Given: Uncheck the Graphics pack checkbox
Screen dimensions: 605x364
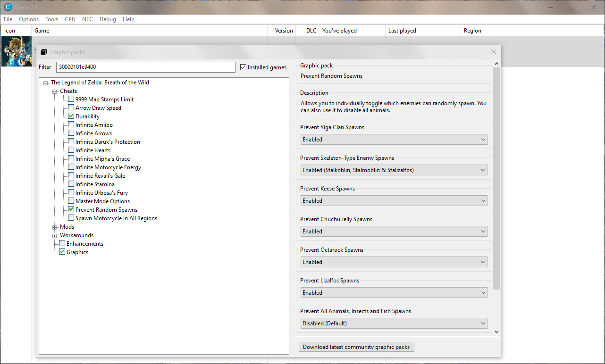Looking at the screenshot, I should coord(62,252).
